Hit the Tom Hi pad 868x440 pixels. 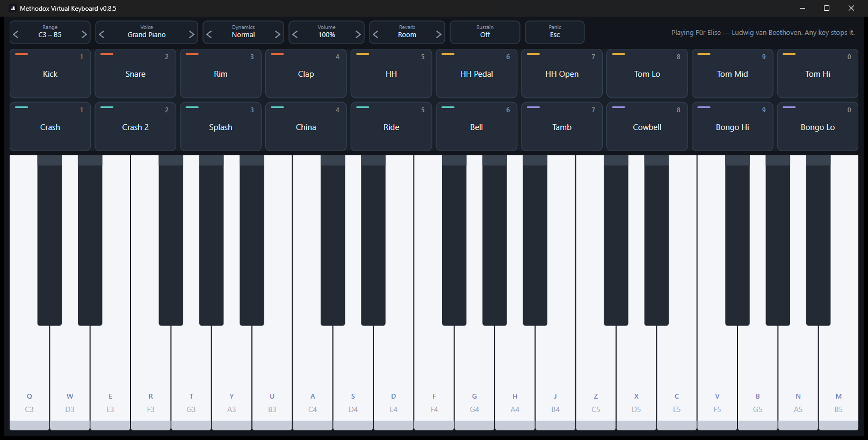point(818,74)
